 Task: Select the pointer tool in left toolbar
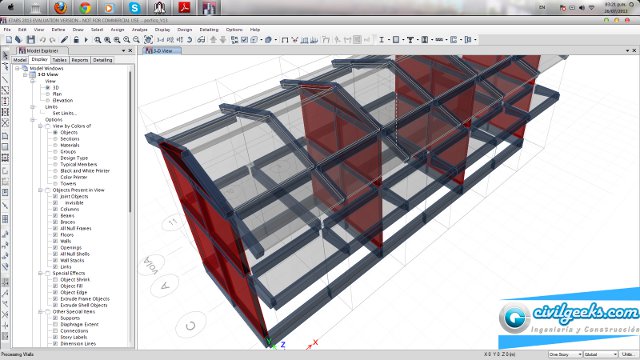coord(5,55)
